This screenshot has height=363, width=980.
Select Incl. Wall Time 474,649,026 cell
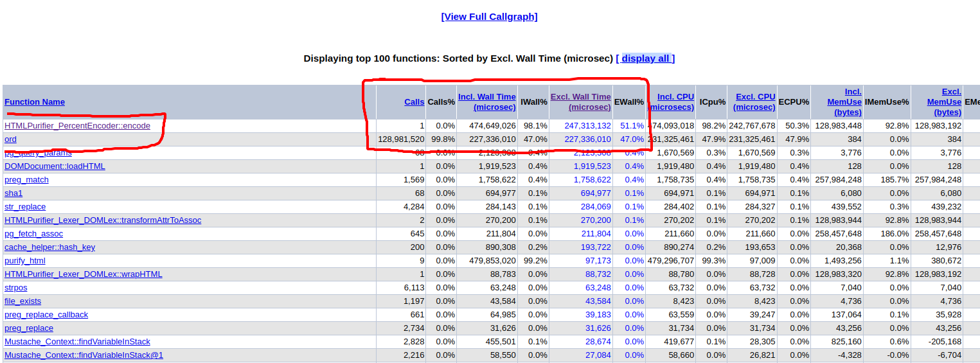coord(492,126)
